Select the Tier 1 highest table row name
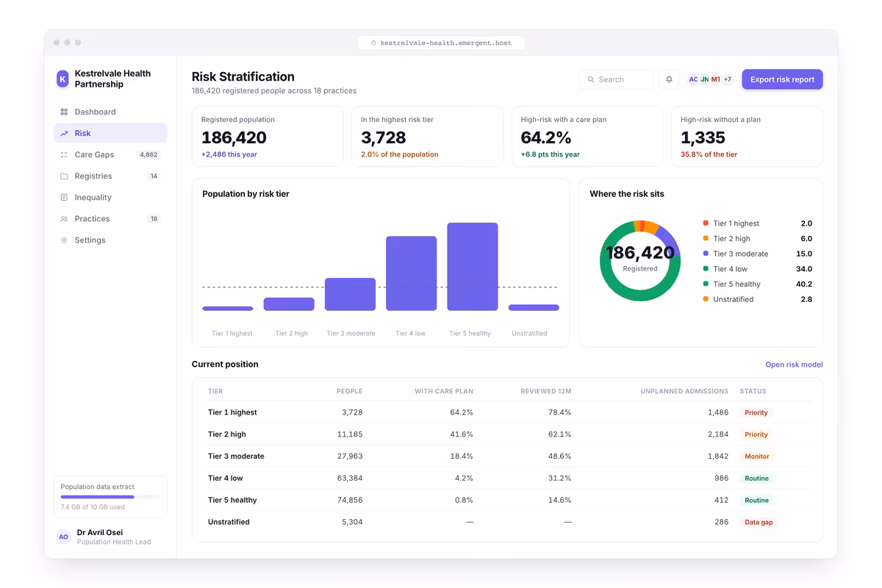 pos(232,412)
